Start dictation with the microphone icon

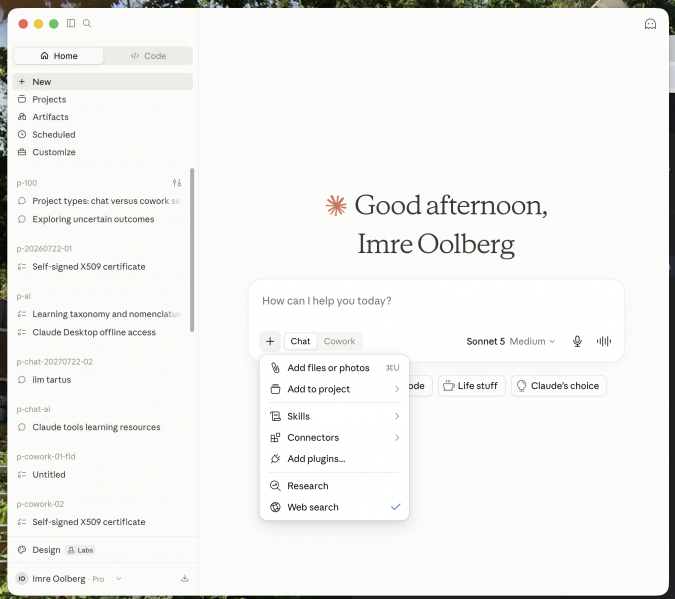(x=577, y=341)
